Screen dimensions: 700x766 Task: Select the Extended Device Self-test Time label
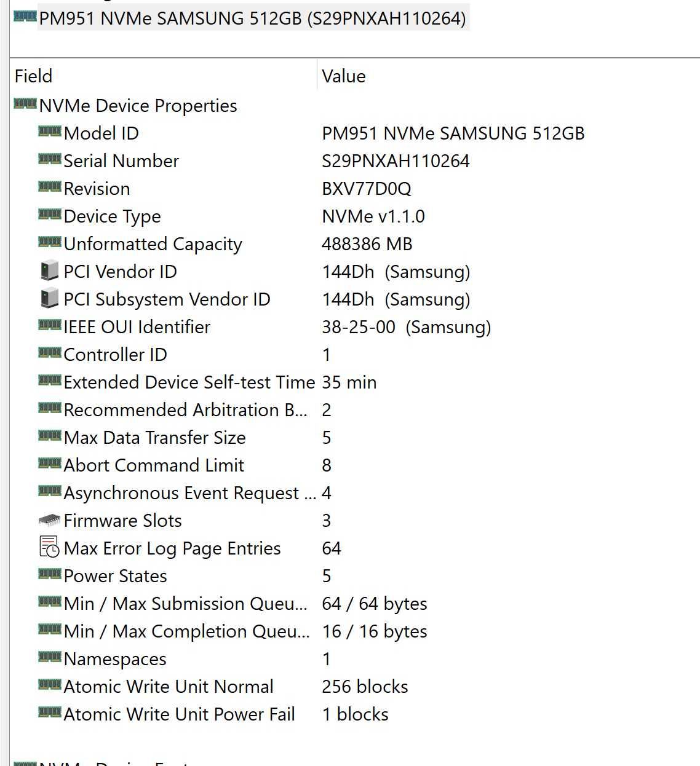(x=189, y=382)
